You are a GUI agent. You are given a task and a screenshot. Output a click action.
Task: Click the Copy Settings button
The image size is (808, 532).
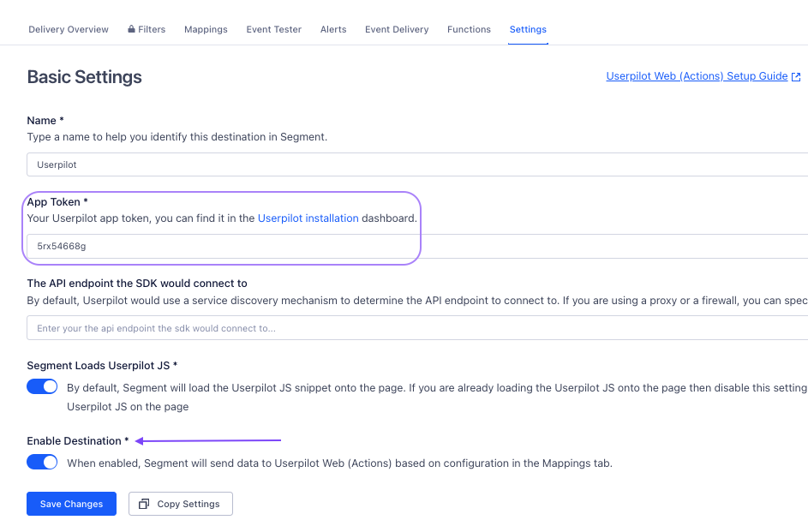click(x=180, y=504)
